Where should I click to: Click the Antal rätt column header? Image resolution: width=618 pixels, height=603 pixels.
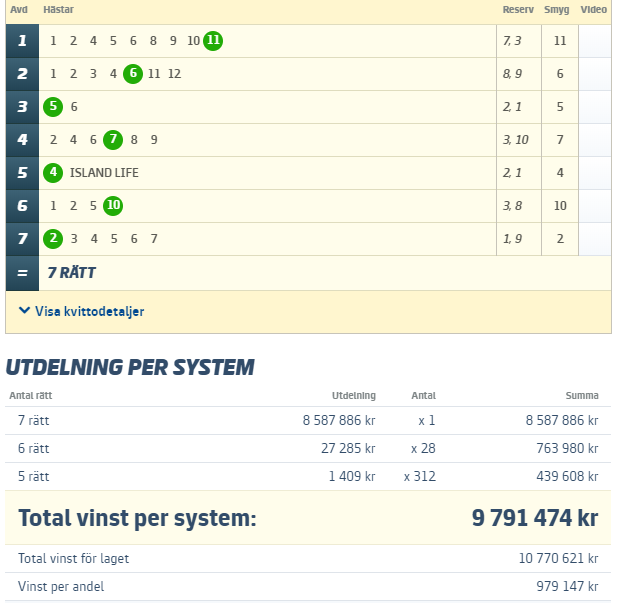[x=31, y=395]
